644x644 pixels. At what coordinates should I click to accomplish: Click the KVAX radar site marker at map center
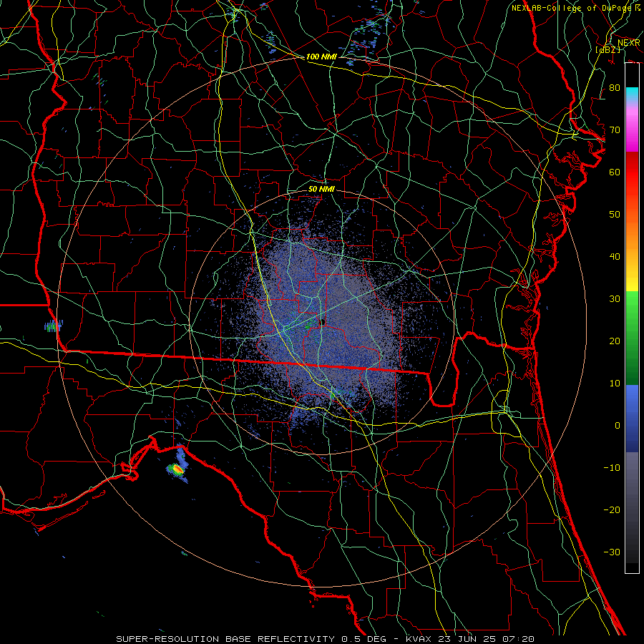pos(323,322)
